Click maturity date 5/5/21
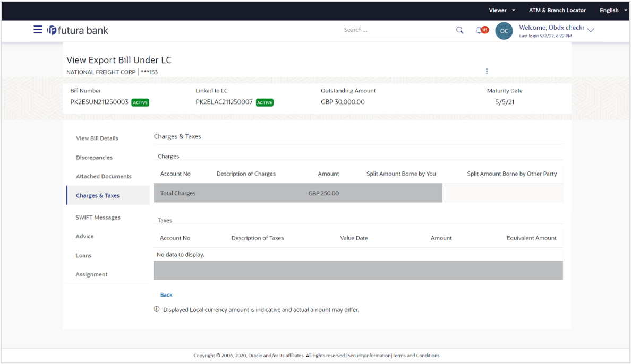 tap(505, 102)
